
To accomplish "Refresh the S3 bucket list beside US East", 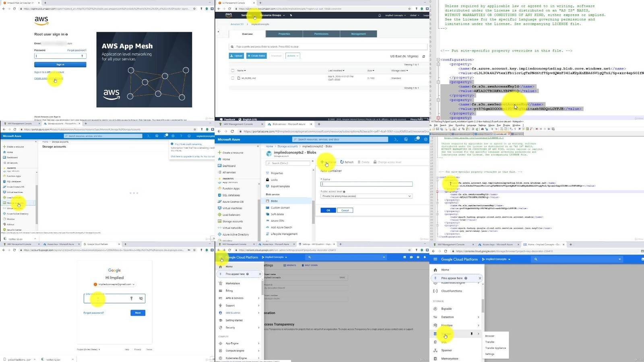I will (423, 56).
